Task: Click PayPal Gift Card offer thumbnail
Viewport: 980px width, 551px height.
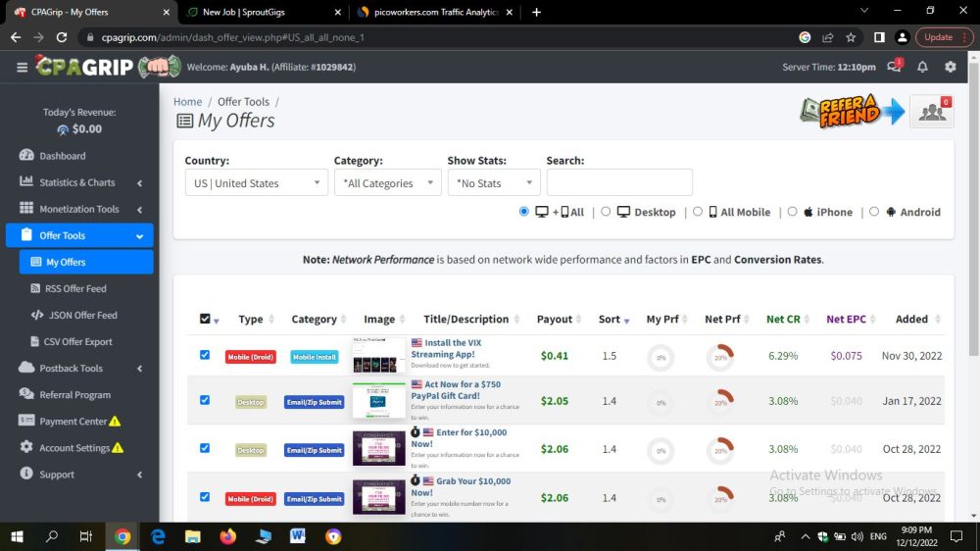Action: point(378,400)
